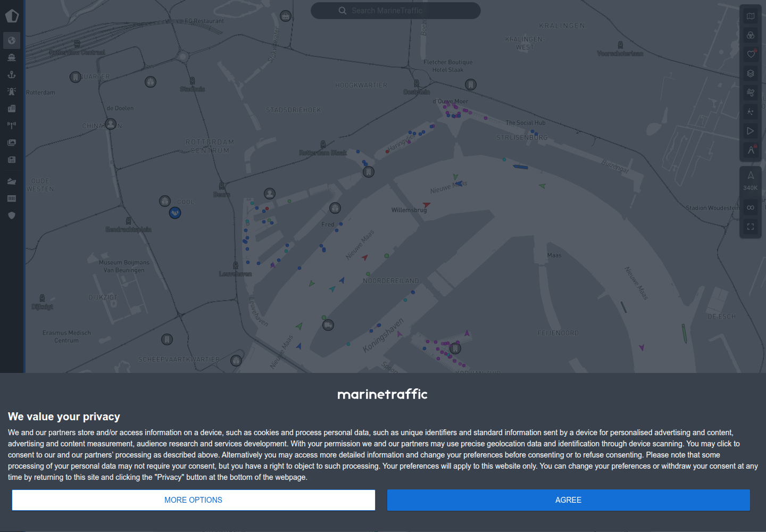Click the Stadhuis station marker

(192, 81)
